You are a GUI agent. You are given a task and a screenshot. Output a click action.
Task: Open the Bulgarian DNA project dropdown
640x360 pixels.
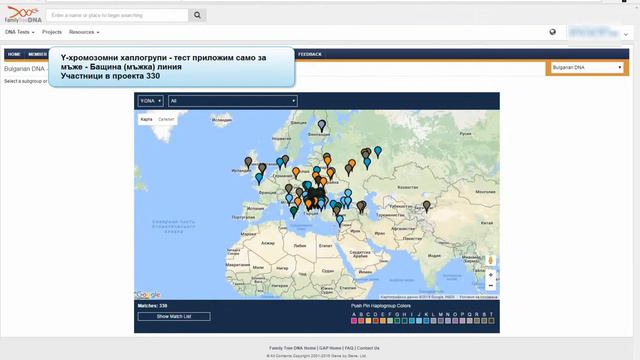(x=587, y=67)
